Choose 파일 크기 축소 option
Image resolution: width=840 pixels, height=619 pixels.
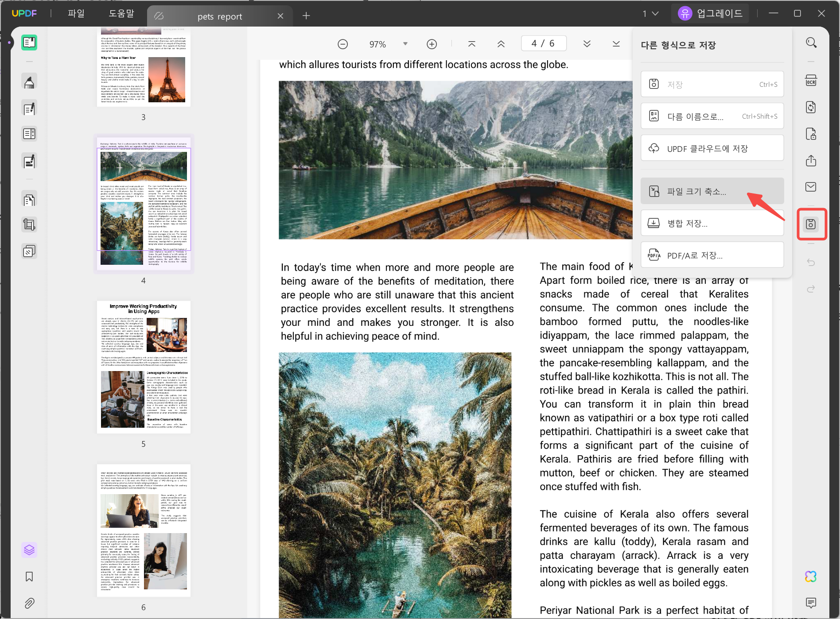pos(712,191)
